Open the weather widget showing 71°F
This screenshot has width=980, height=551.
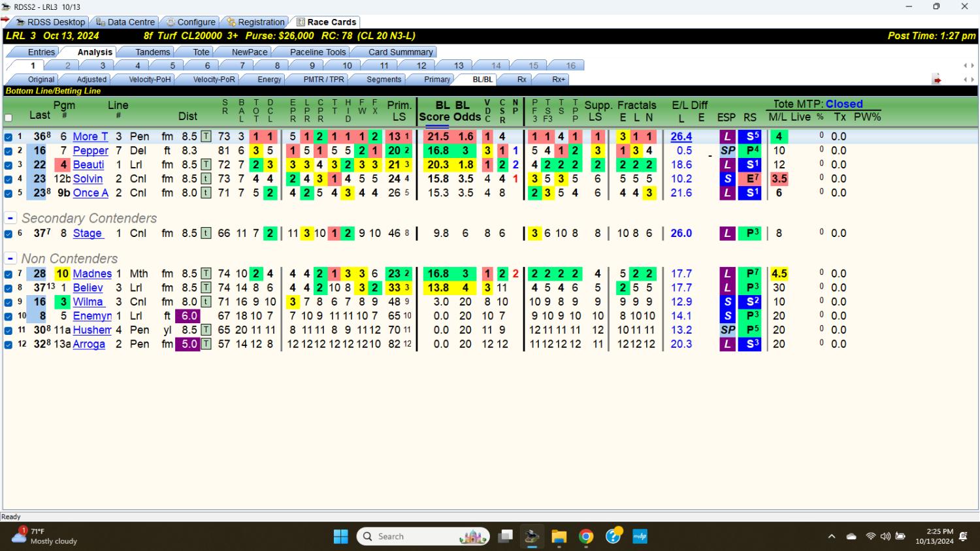click(x=44, y=536)
